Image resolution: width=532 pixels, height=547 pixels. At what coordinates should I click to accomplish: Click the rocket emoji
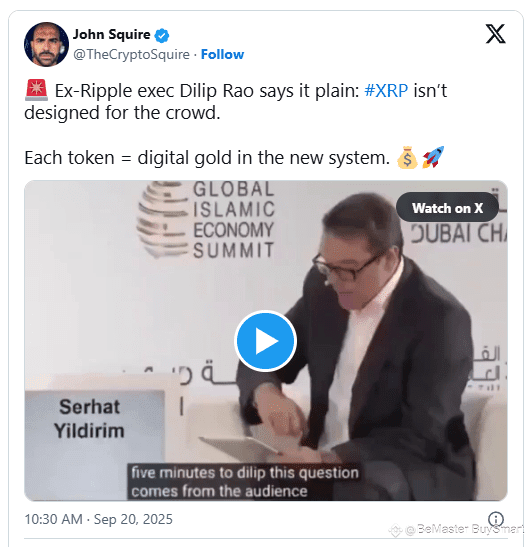pyautogui.click(x=433, y=157)
